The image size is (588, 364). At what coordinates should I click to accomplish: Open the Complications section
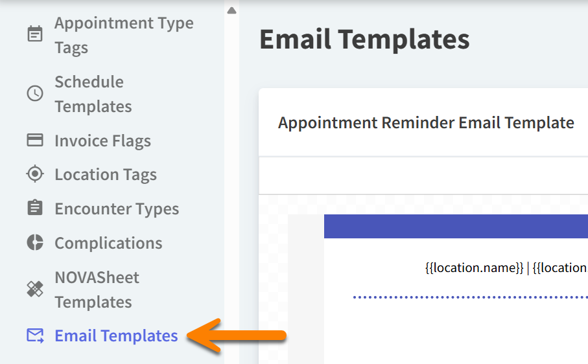point(108,243)
